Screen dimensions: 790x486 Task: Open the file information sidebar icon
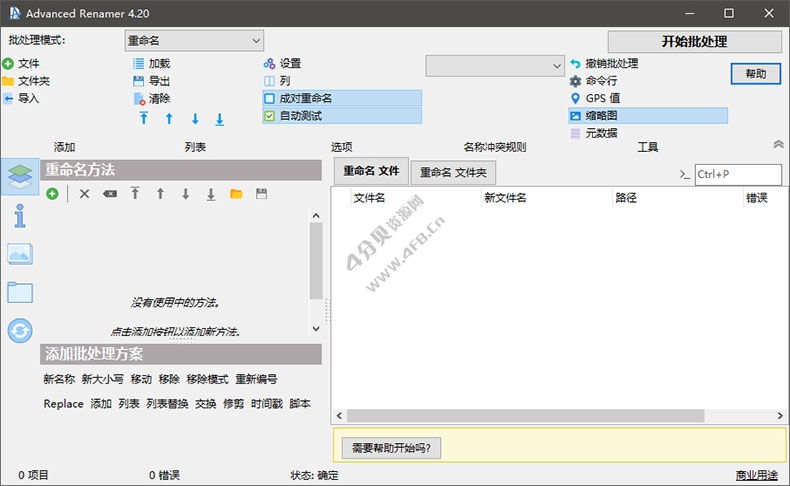pyautogui.click(x=20, y=216)
